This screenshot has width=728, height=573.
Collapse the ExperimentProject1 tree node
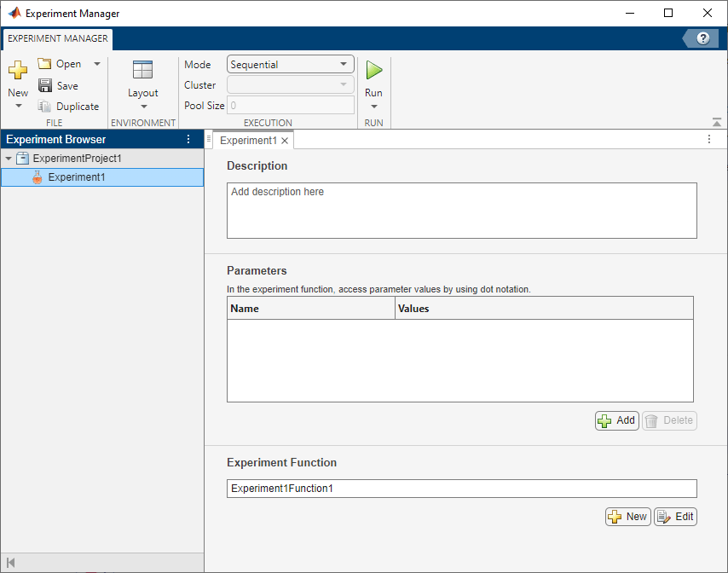coord(9,159)
